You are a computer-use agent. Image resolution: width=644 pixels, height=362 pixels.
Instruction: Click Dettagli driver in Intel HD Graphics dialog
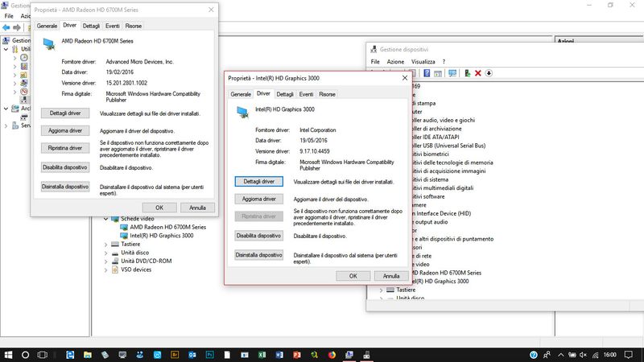coord(258,182)
